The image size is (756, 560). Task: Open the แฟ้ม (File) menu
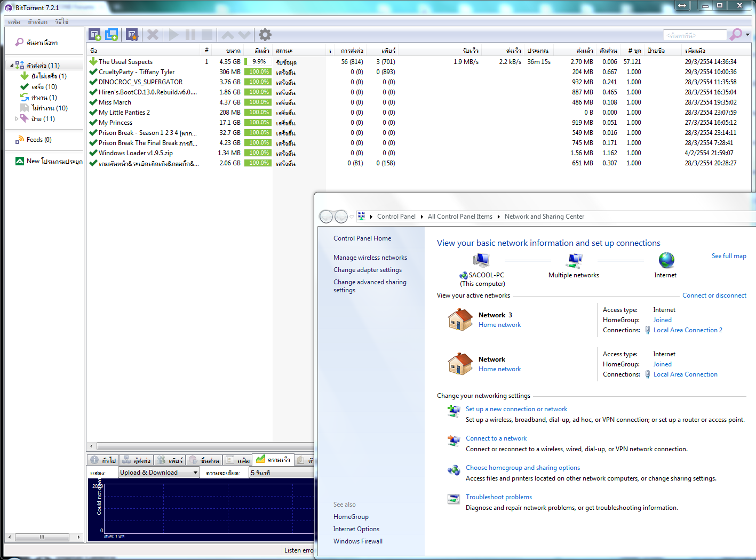pyautogui.click(x=14, y=22)
